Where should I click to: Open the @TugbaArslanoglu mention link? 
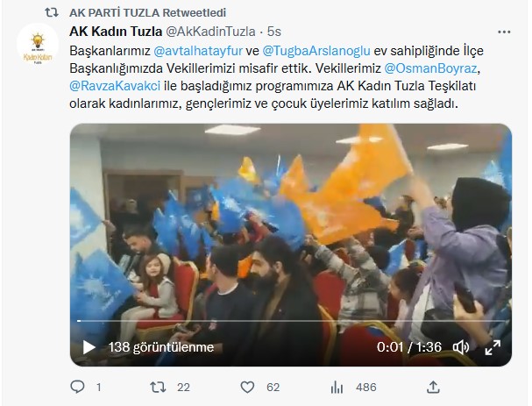click(316, 51)
